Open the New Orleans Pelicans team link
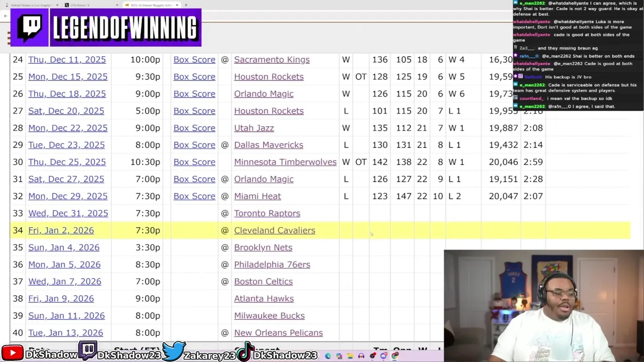Viewport: 644px width, 362px height. point(278,333)
